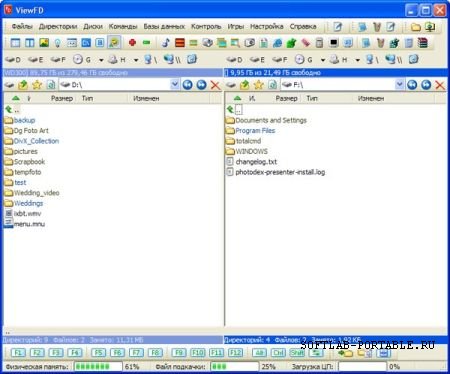
Task: Sort left panel by Тип column
Action: point(87,98)
